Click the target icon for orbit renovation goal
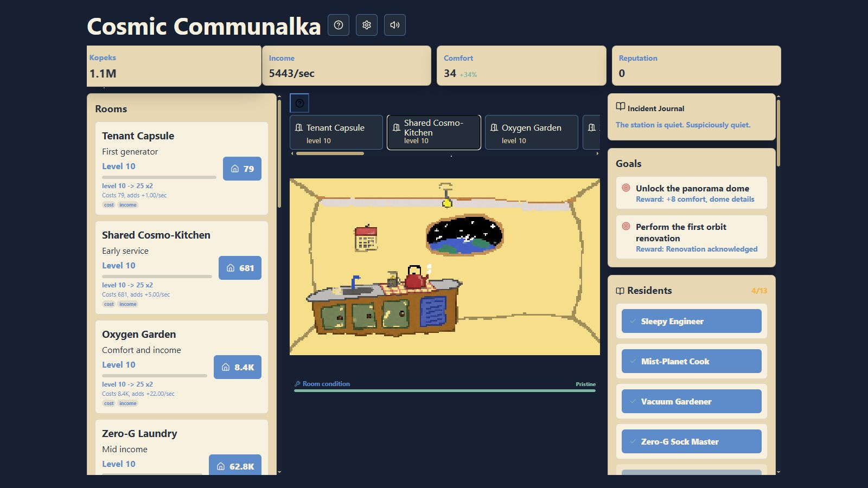Viewport: 868px width, 488px height. pyautogui.click(x=626, y=226)
